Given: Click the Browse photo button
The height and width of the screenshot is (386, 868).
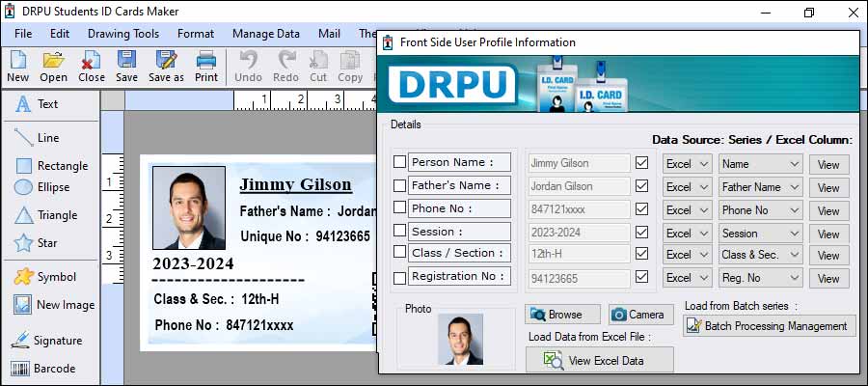Looking at the screenshot, I should 562,315.
